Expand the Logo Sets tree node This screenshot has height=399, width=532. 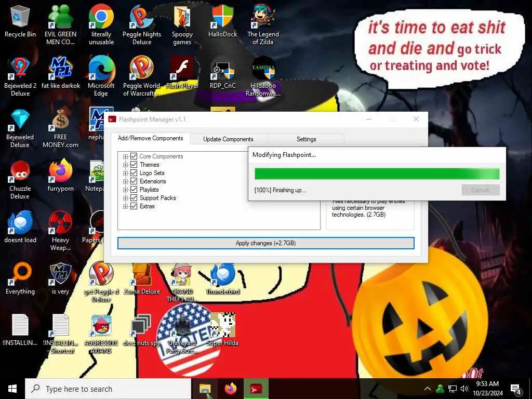[125, 173]
